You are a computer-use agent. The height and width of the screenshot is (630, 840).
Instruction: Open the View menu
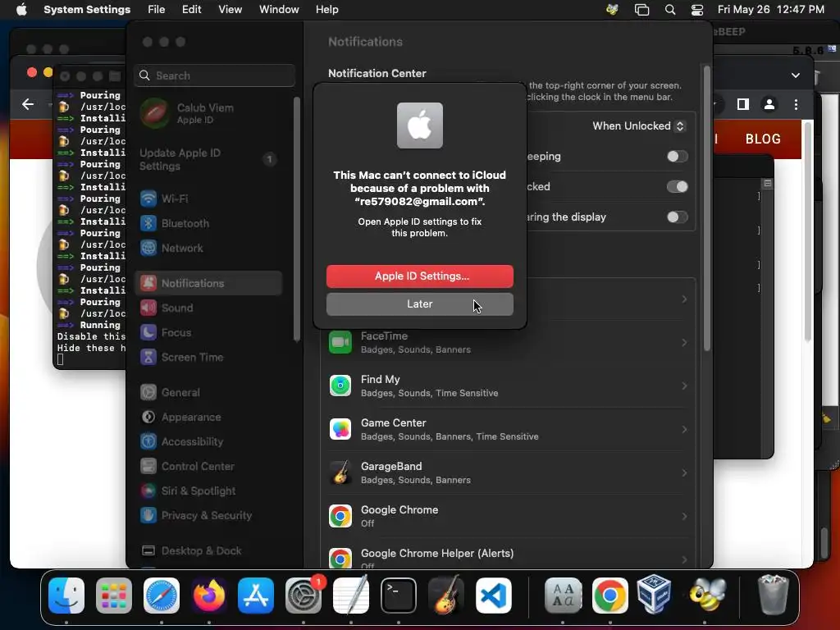[230, 10]
